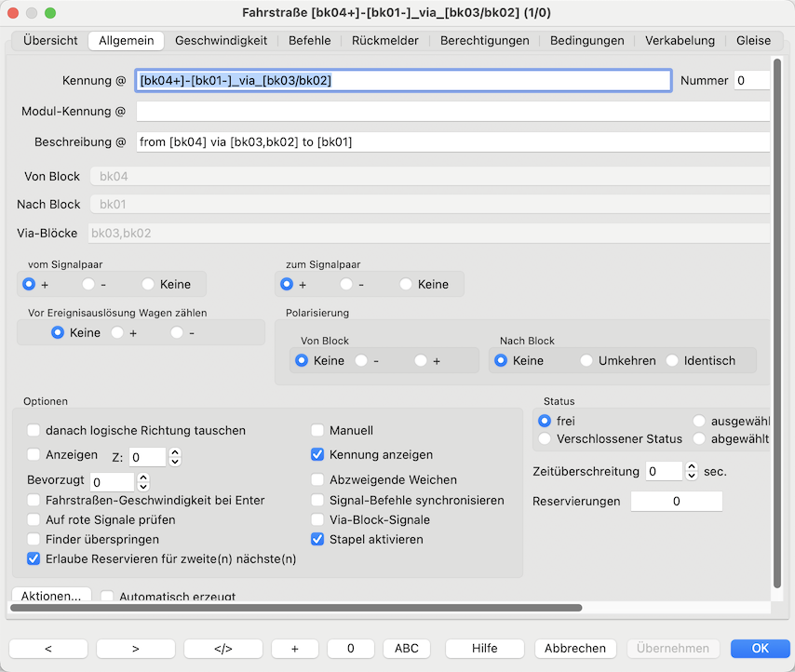This screenshot has height=672, width=795.
Task: Go to next route with '>' button
Action: 135,648
